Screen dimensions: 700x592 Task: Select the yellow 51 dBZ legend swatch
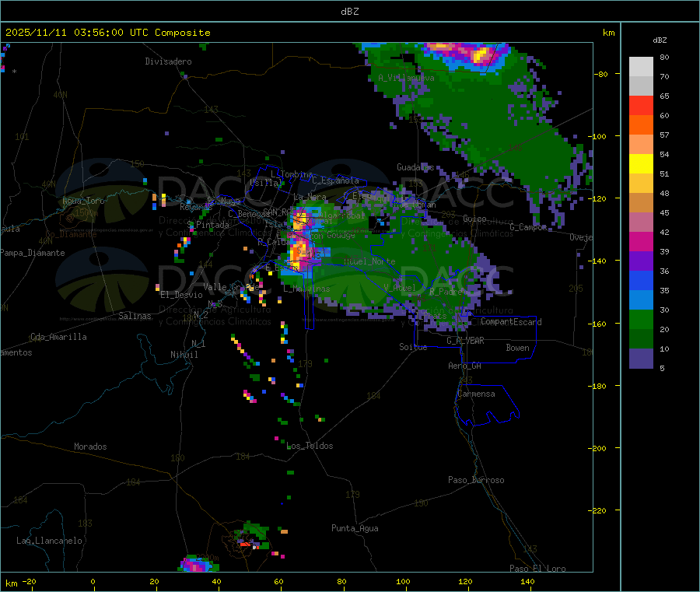coord(641,164)
